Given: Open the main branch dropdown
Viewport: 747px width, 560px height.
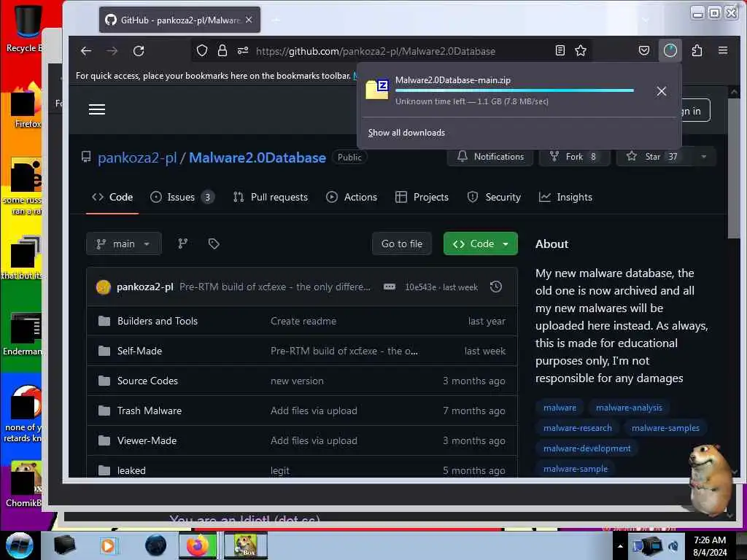Looking at the screenshot, I should pyautogui.click(x=124, y=244).
